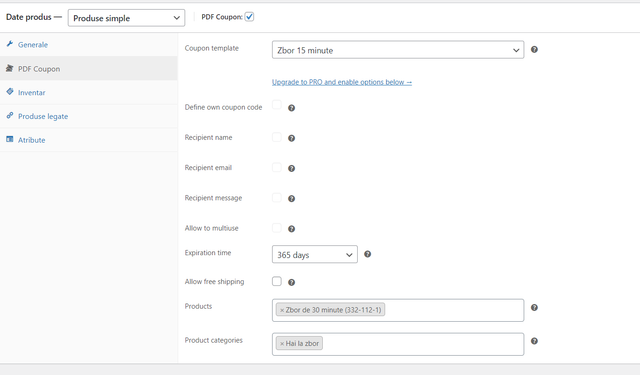Click help icon for Products field

point(534,307)
